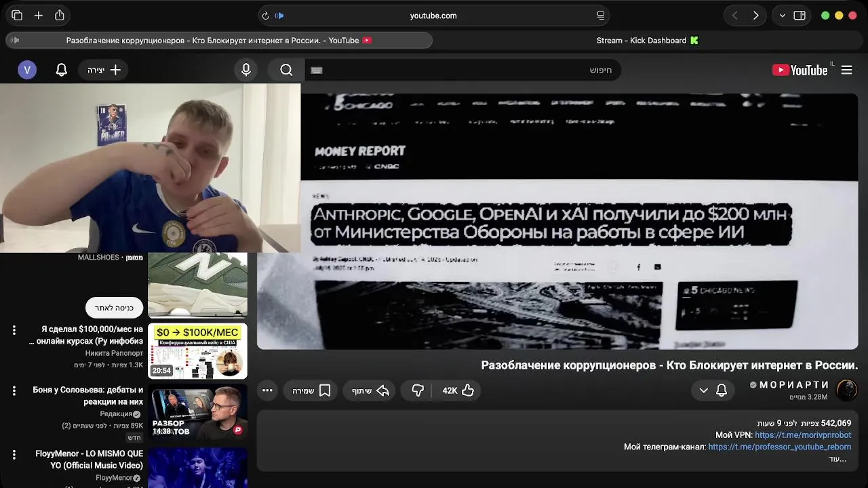This screenshot has width=868, height=488.
Task: Click the youtube.com address field
Action: (433, 16)
